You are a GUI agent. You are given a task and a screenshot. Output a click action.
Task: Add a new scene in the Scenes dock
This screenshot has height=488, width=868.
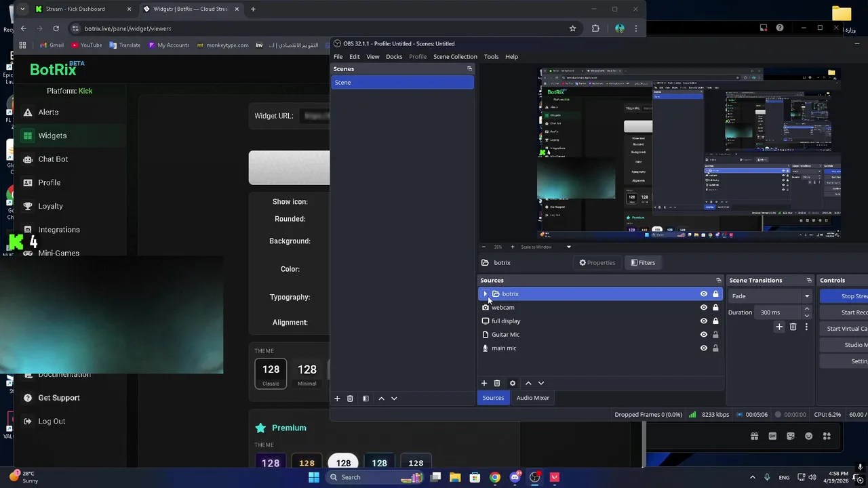coord(337,399)
